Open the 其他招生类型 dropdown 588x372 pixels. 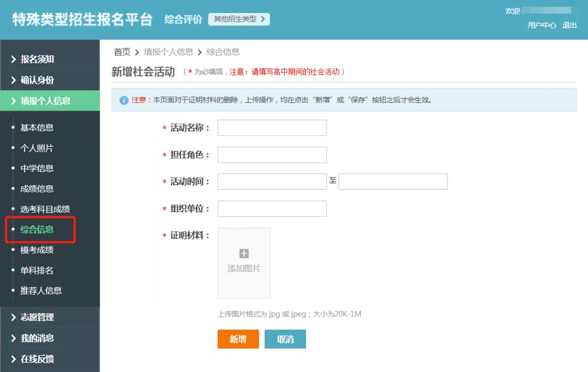tap(239, 19)
